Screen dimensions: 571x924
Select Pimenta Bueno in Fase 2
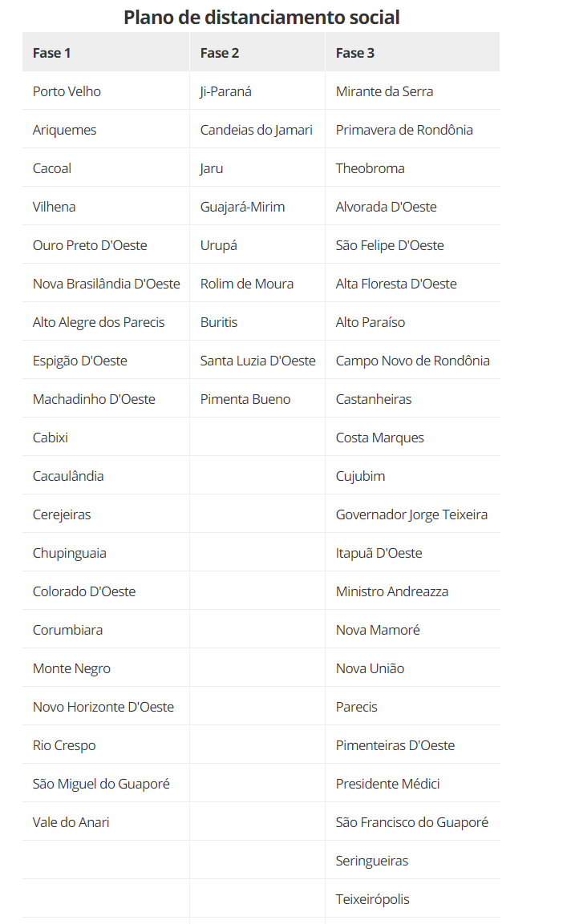coord(245,399)
